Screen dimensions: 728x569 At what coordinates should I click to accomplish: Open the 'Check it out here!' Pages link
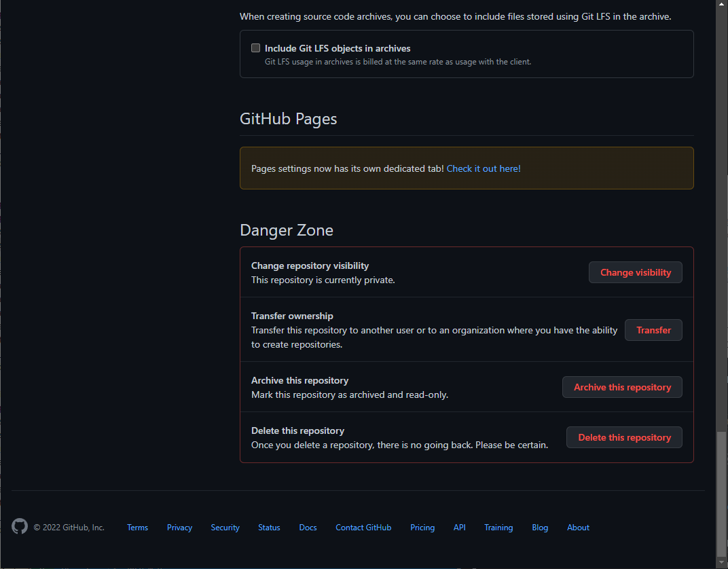point(484,168)
